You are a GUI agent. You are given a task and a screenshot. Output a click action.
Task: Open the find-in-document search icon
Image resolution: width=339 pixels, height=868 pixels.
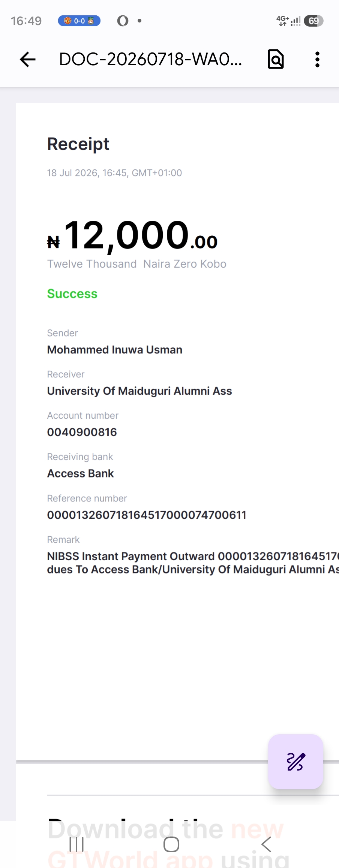coord(276,59)
